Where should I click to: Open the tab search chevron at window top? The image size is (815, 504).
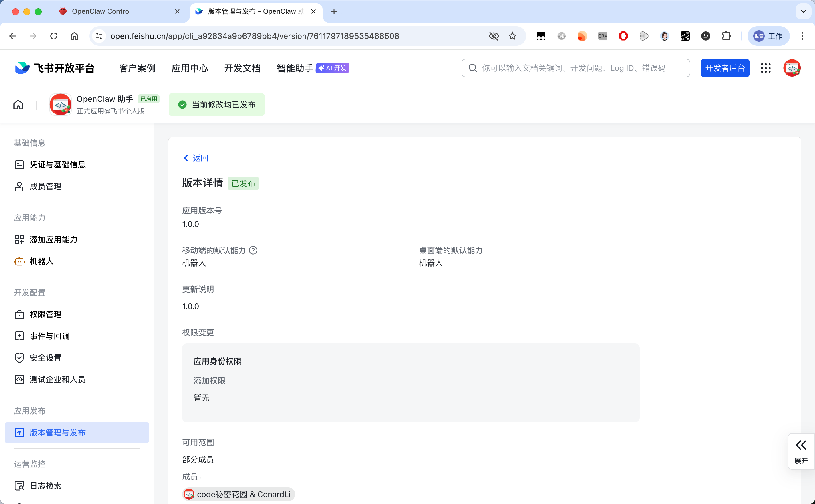click(x=803, y=11)
